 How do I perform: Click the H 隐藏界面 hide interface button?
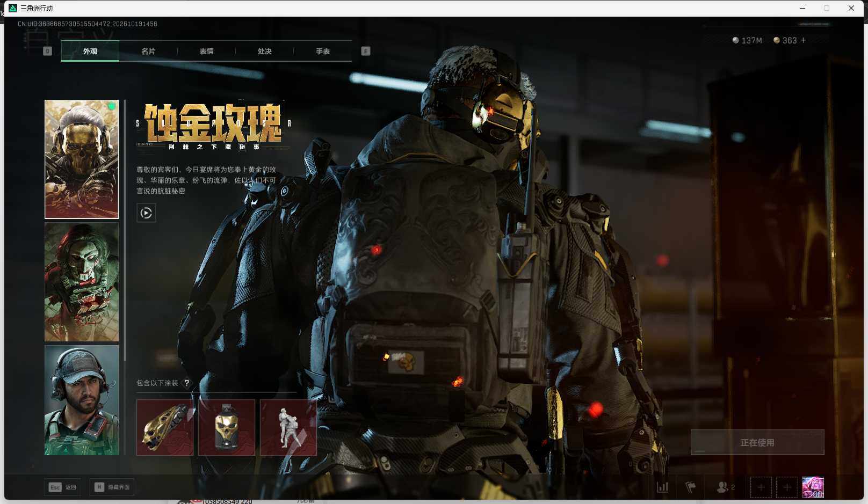pyautogui.click(x=112, y=487)
